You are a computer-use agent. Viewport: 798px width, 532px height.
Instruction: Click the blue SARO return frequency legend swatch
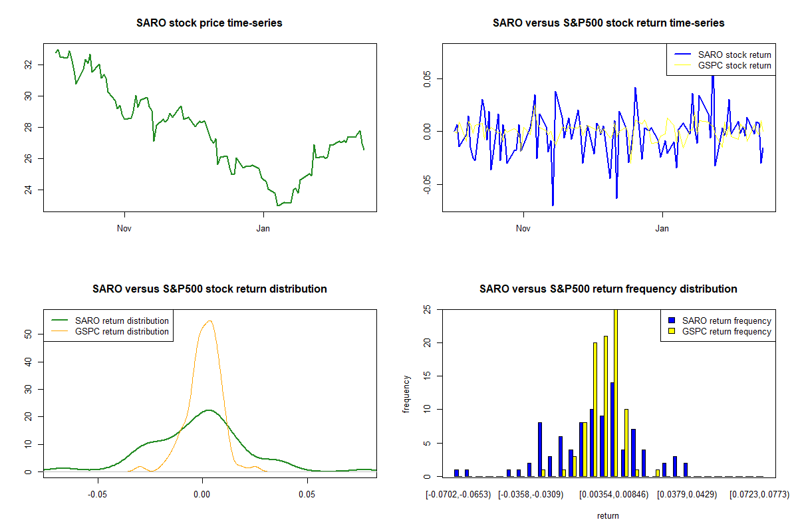pos(672,321)
